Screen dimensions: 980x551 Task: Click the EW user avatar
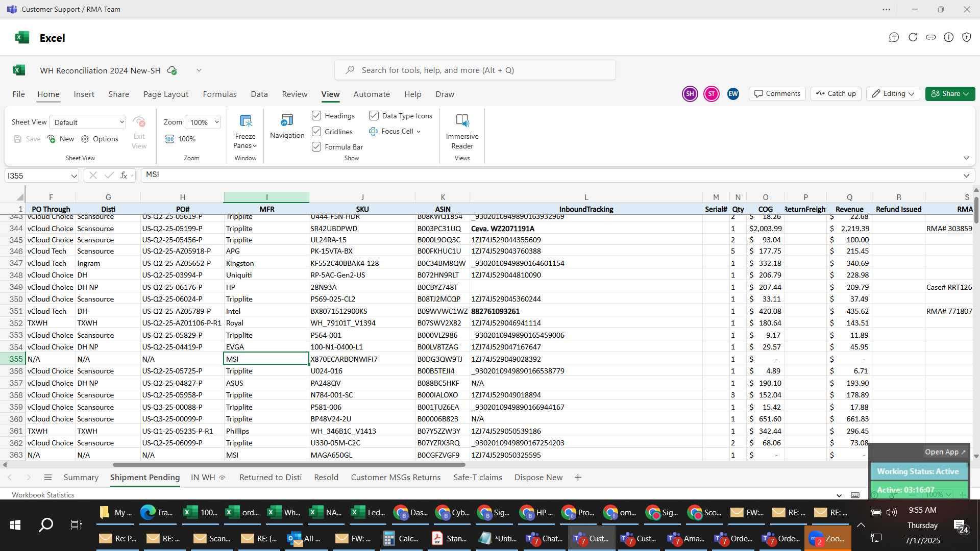point(733,94)
